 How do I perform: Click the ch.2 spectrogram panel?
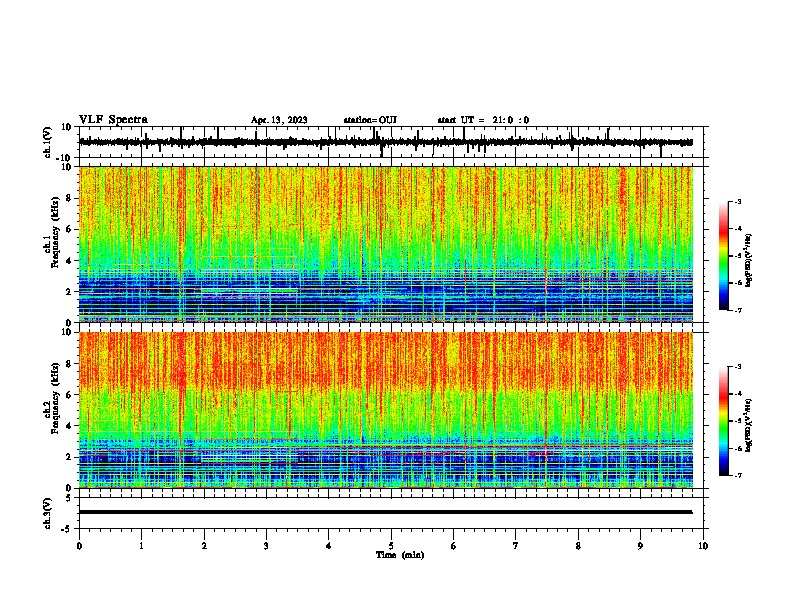(386, 410)
